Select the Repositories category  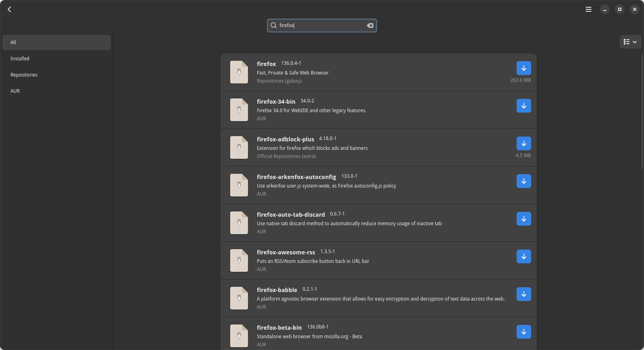[x=57, y=75]
